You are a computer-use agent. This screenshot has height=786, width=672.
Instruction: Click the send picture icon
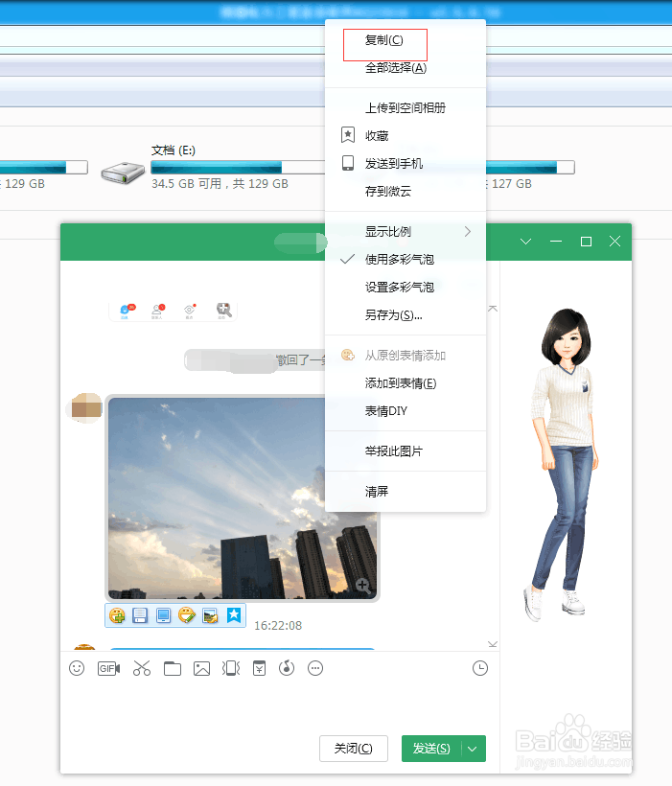(201, 669)
